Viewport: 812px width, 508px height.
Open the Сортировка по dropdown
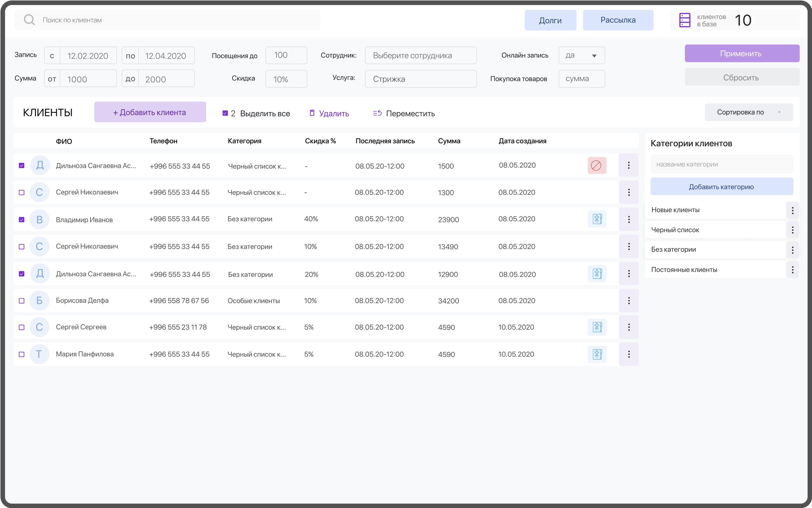point(749,112)
